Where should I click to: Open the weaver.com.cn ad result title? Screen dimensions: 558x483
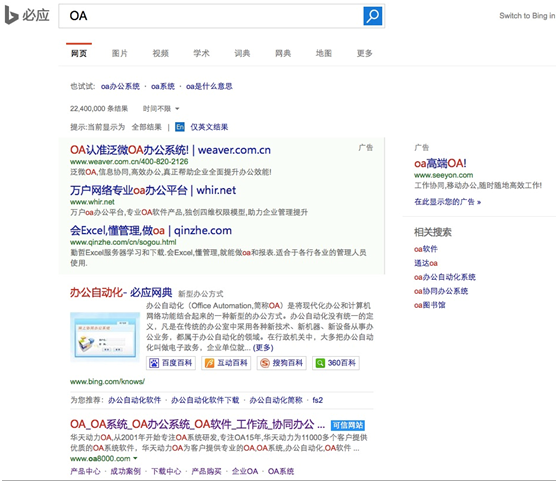170,150
